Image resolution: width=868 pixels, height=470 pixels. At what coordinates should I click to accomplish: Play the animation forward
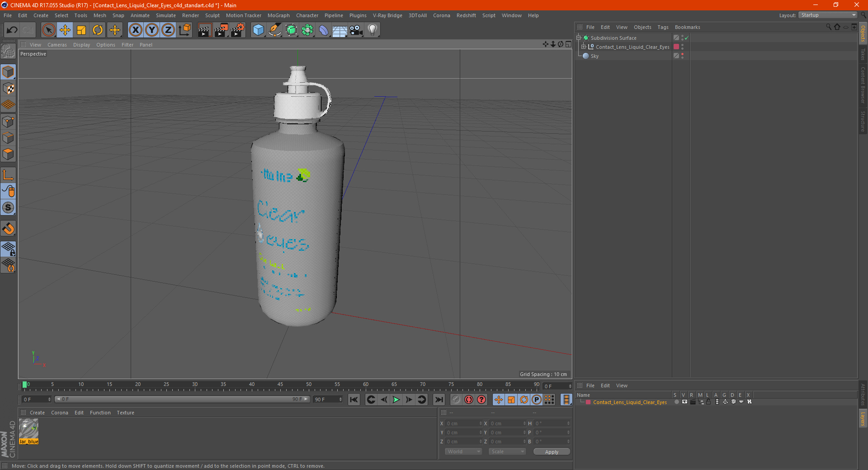click(x=396, y=399)
